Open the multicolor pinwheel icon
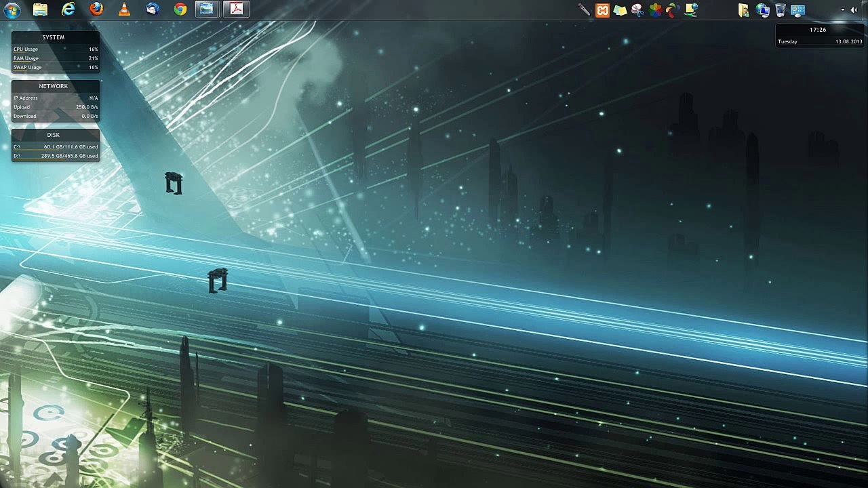The width and height of the screenshot is (868, 488). click(673, 9)
